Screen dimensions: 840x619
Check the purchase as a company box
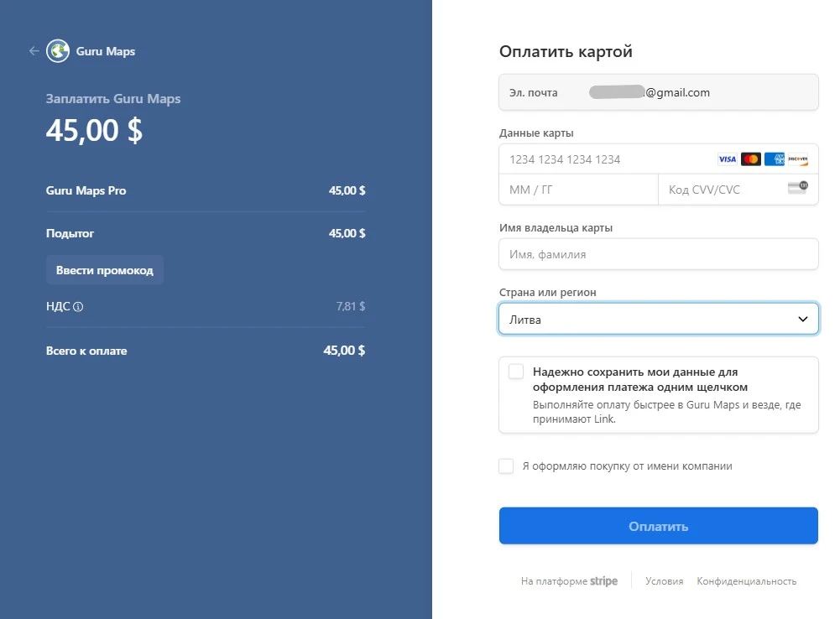tap(506, 466)
